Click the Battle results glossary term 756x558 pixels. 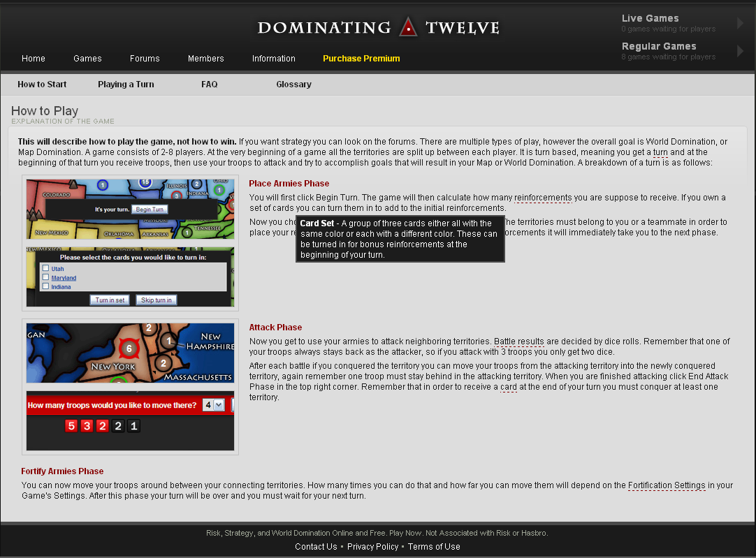click(518, 342)
